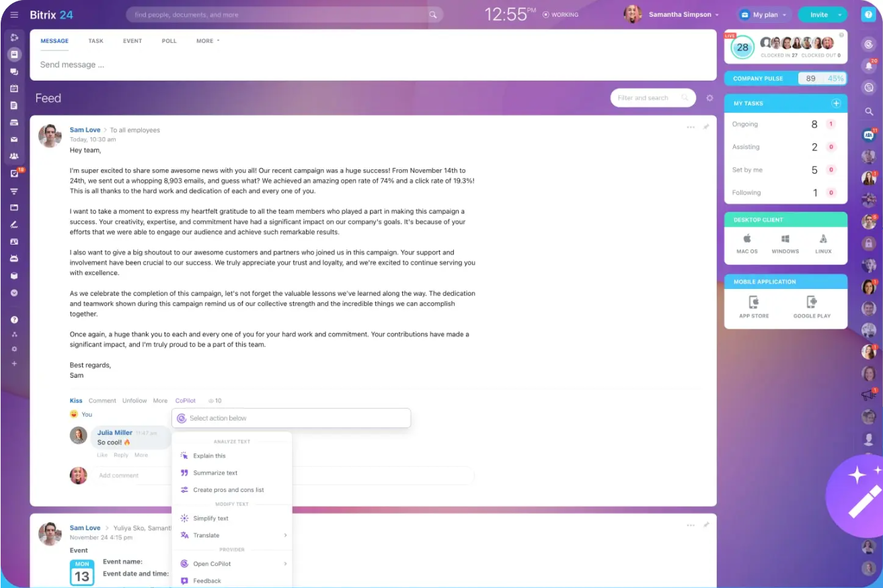Open the Mail icon in left sidebar
The width and height of the screenshot is (883, 588).
pos(14,140)
